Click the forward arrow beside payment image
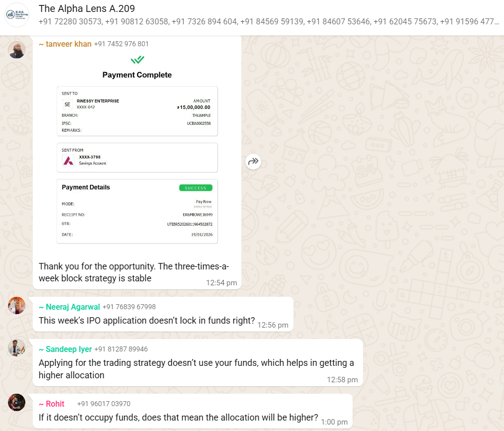The height and width of the screenshot is (431, 504). click(253, 161)
